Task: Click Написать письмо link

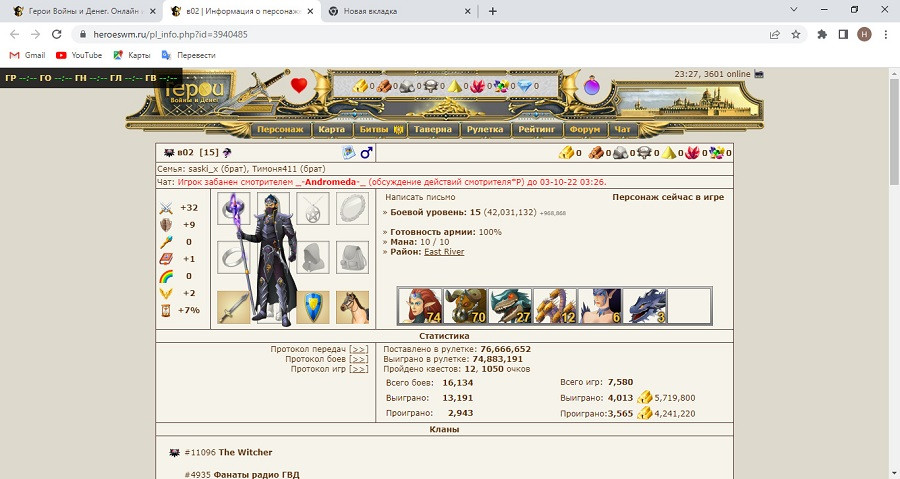Action: 420,197
